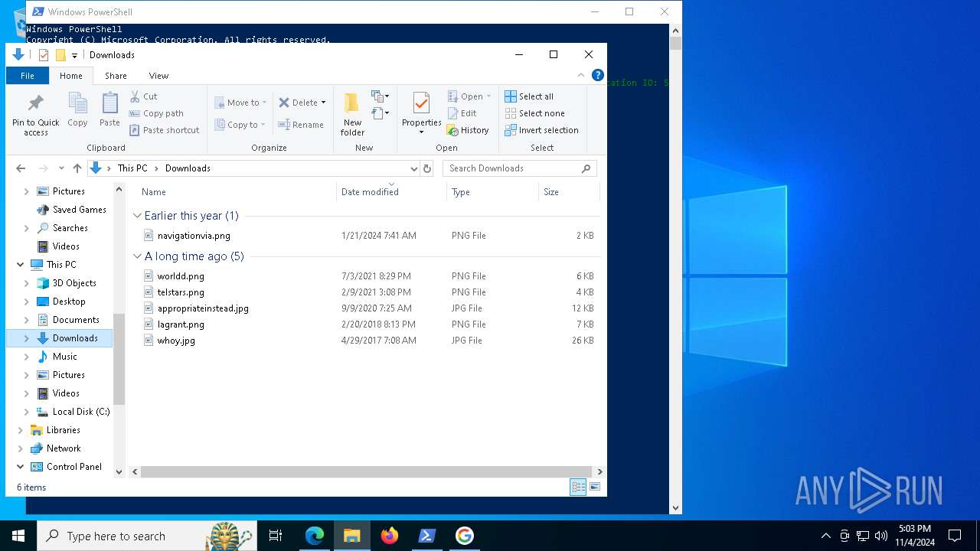Click Select all
Screen dimensions: 980x551
pos(529,96)
